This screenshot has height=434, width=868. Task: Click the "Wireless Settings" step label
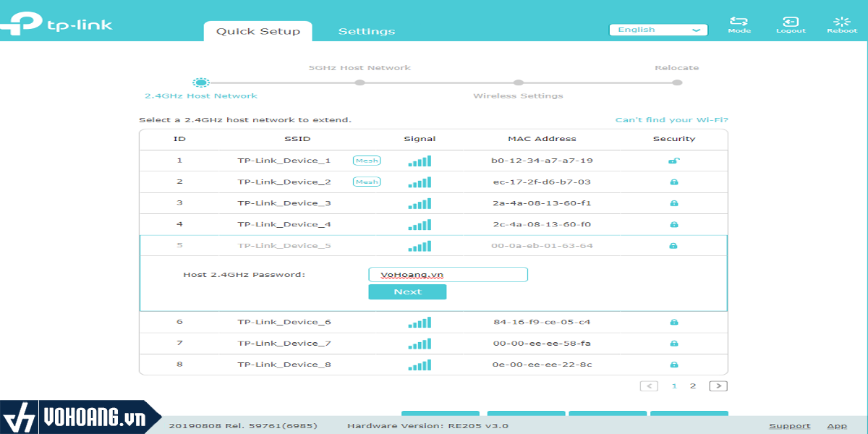[518, 96]
